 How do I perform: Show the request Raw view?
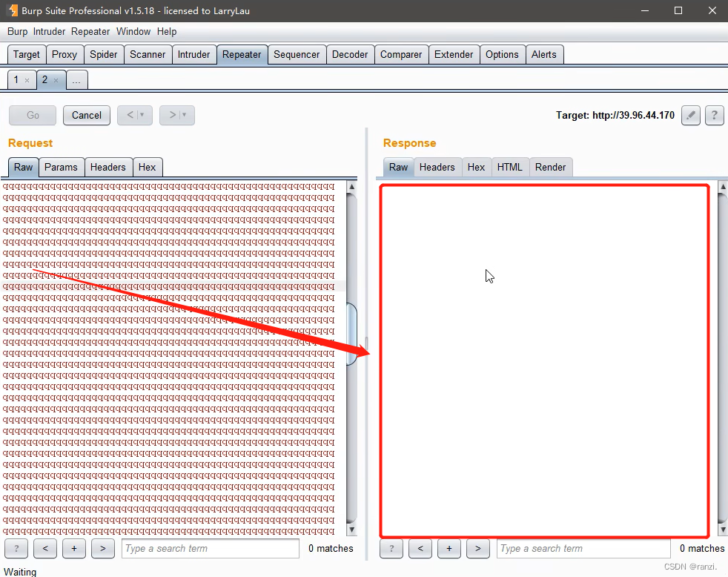click(x=23, y=168)
